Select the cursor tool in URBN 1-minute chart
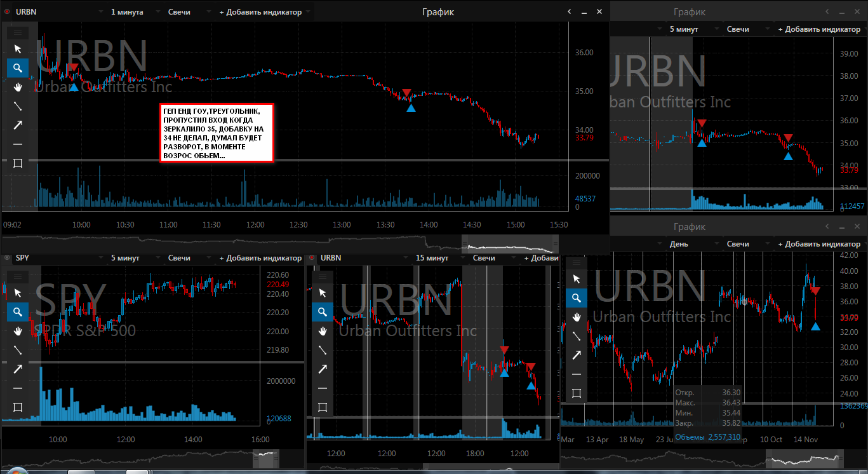This screenshot has width=868, height=474. pyautogui.click(x=18, y=49)
